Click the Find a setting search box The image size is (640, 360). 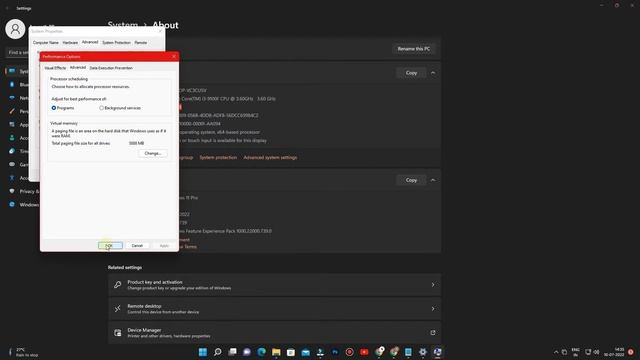pyautogui.click(x=18, y=53)
